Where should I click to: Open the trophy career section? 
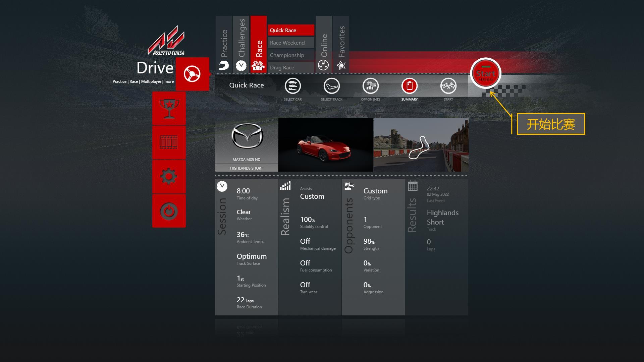pos(169,109)
